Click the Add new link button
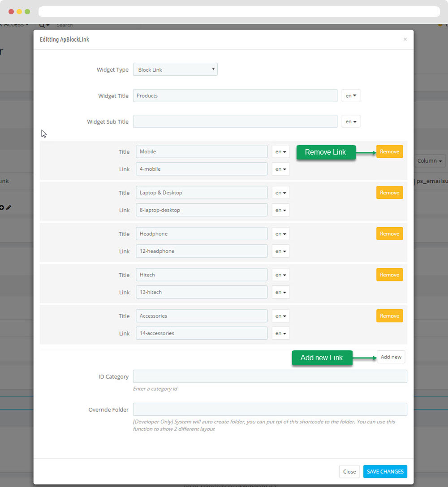 (391, 357)
